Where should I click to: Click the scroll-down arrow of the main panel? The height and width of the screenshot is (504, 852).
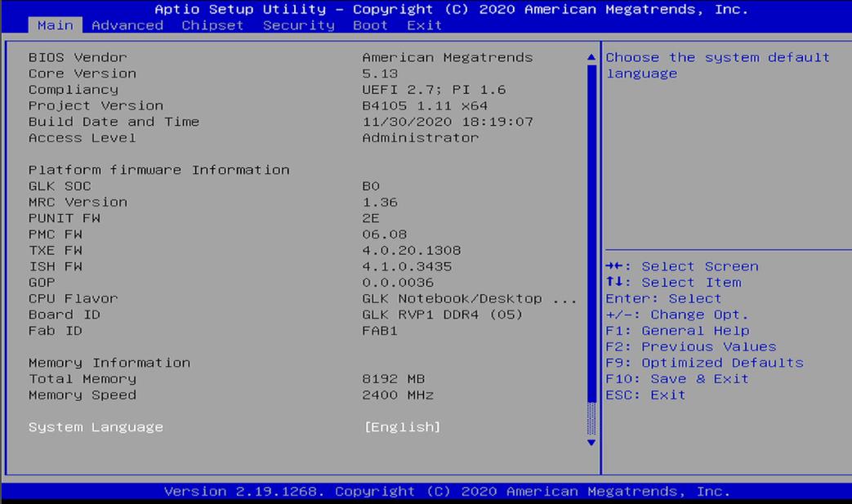tap(591, 443)
